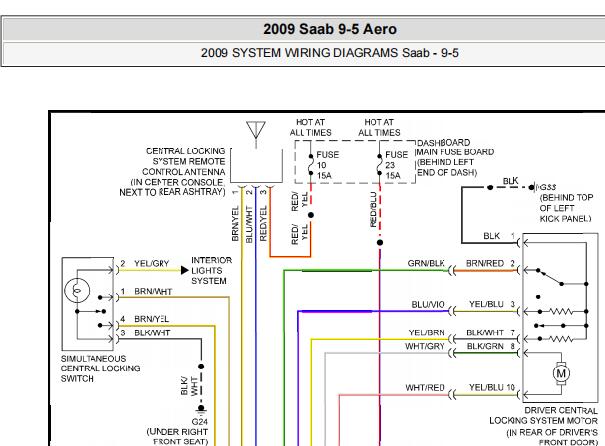Select '(BEHIND TOP OF LEFT KICK PANEL)' text

coord(565,208)
